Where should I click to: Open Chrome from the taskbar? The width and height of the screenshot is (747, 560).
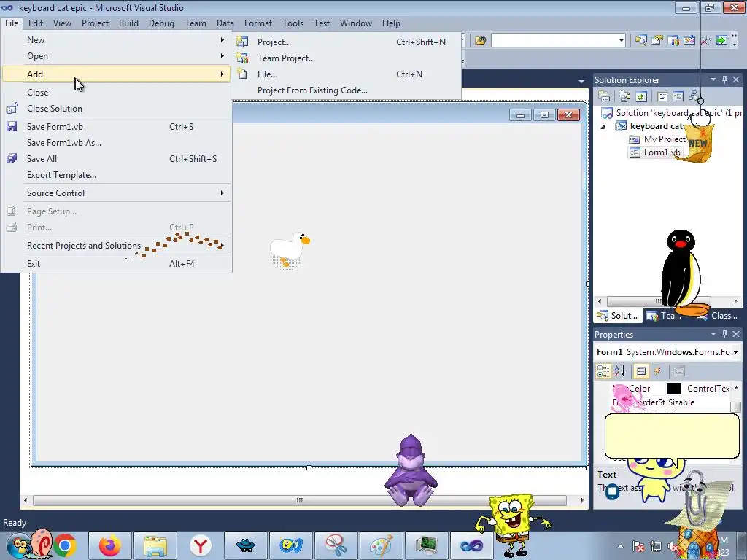click(x=65, y=545)
